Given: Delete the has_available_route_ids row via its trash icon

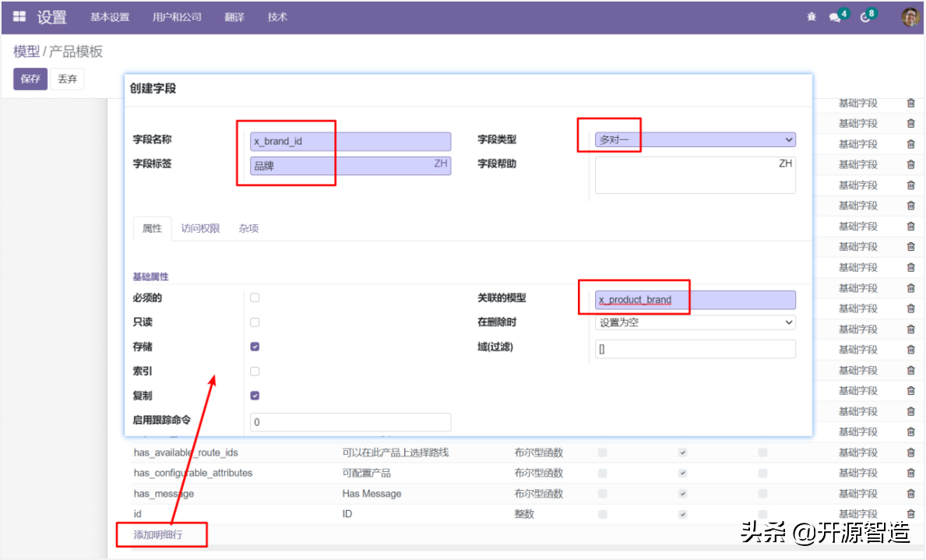Looking at the screenshot, I should (x=910, y=453).
